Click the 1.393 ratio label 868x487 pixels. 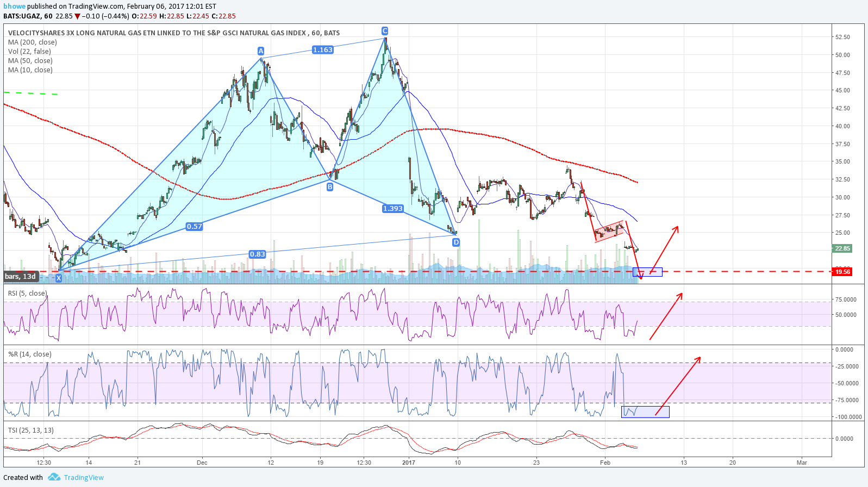coord(393,209)
